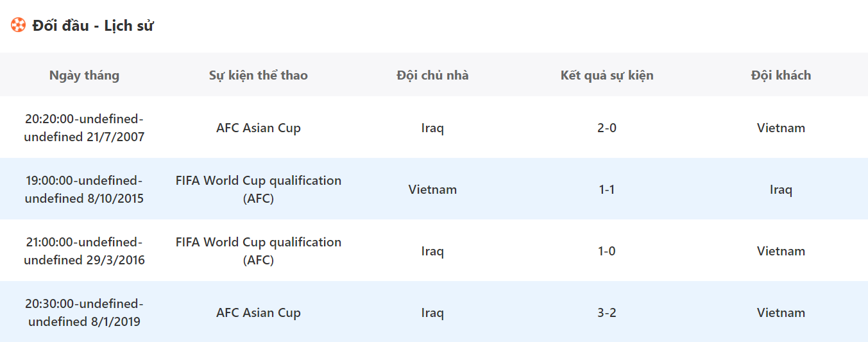Screen dimensions: 868x342
Task: Click FIFA World Cup qualification for 29/3/2016
Action: pyautogui.click(x=259, y=251)
